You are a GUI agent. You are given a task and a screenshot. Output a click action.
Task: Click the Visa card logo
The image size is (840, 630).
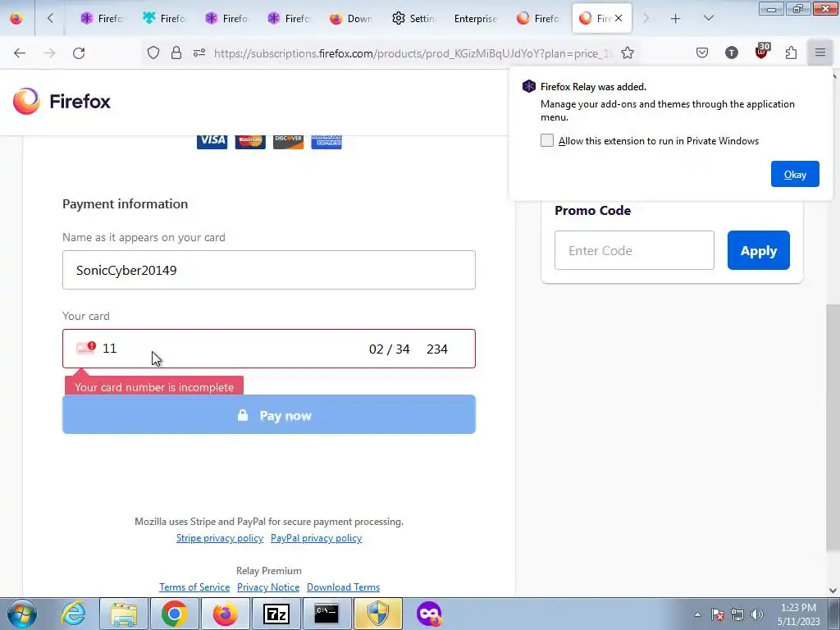click(212, 141)
